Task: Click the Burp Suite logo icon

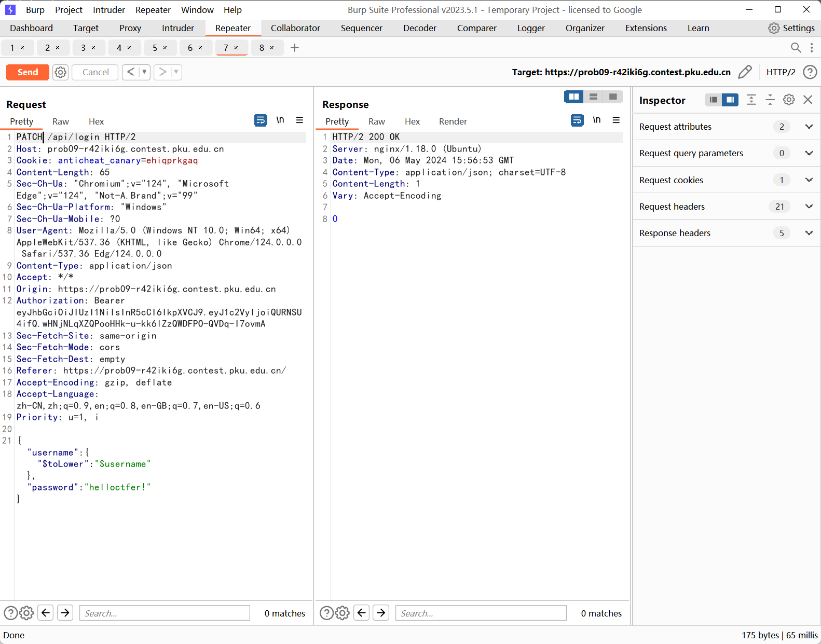Action: [x=10, y=10]
